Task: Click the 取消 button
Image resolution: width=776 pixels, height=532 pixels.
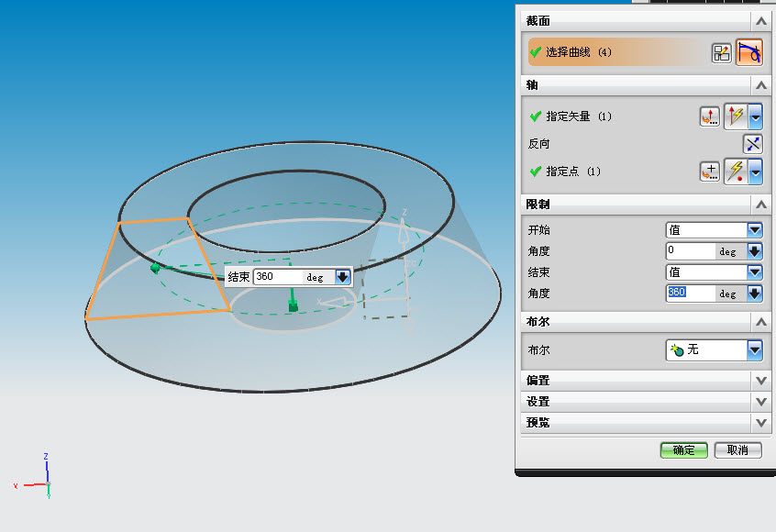Action: pos(737,450)
